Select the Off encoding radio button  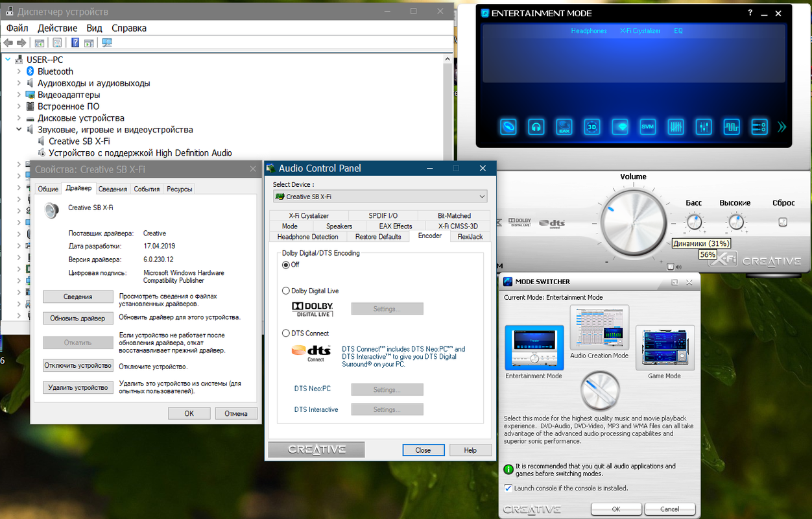[x=286, y=265]
